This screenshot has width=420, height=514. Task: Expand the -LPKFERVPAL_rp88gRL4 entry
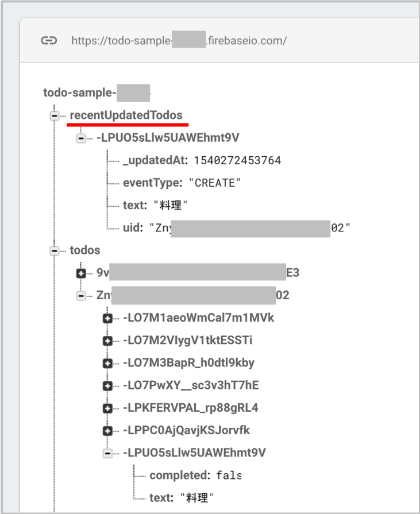107,408
